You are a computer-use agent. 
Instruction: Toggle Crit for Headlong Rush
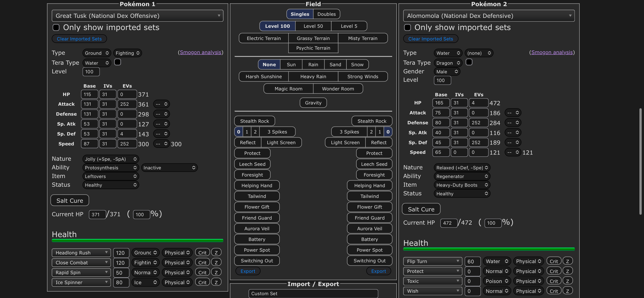202,253
